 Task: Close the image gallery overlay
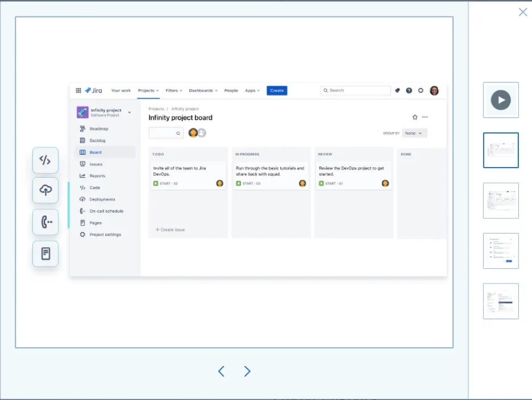[x=523, y=12]
